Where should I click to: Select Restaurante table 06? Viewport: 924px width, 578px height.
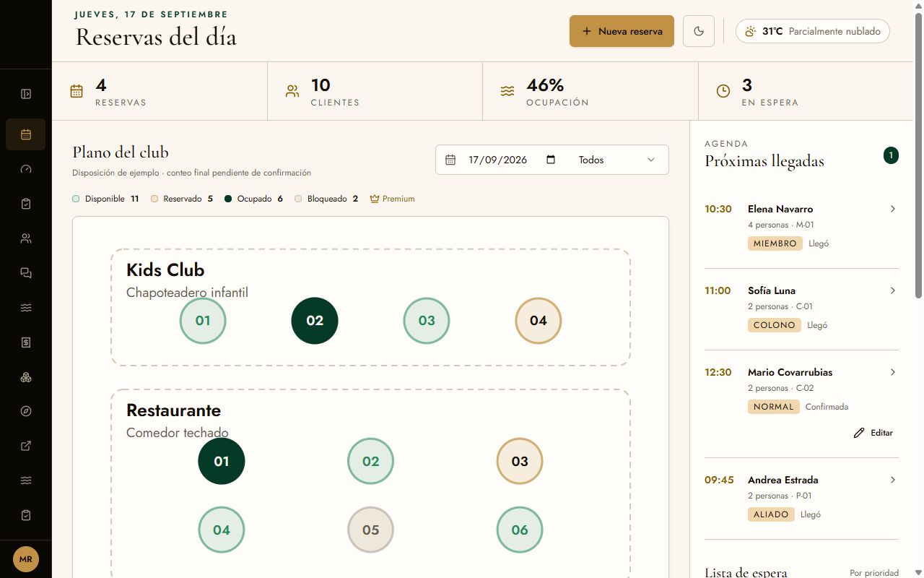coord(520,530)
